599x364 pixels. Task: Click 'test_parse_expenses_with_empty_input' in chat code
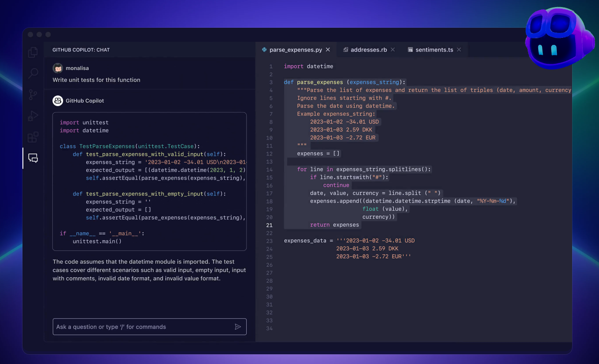click(x=144, y=194)
